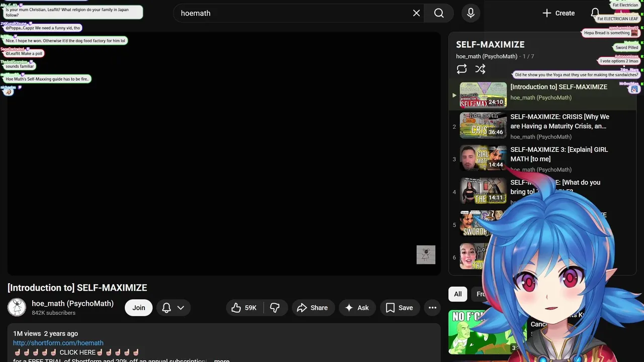Click the Join button
This screenshot has width=644, height=362.
[138, 308]
